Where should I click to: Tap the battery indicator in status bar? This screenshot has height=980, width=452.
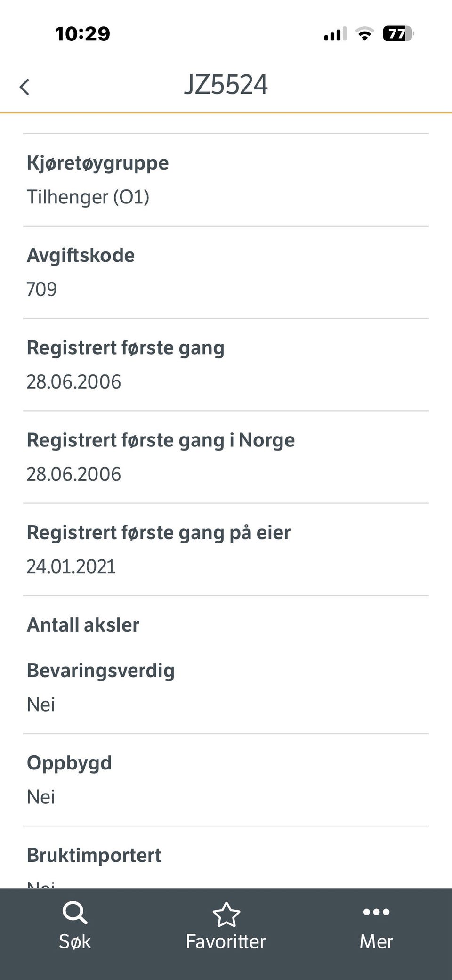398,34
